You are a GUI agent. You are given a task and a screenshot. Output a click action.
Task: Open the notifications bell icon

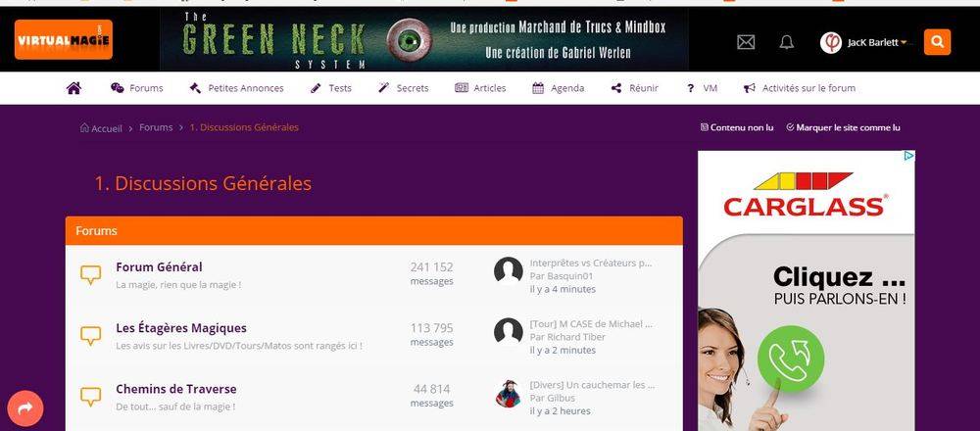pos(787,42)
